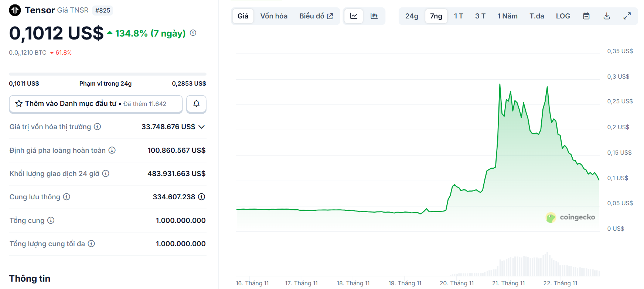Click info icon beside Khối lượng giao dịch 24 giờ
The image size is (644, 289).
click(106, 173)
